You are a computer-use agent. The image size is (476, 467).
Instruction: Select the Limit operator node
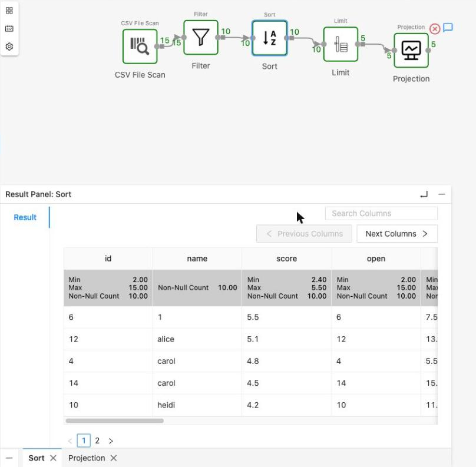point(341,44)
